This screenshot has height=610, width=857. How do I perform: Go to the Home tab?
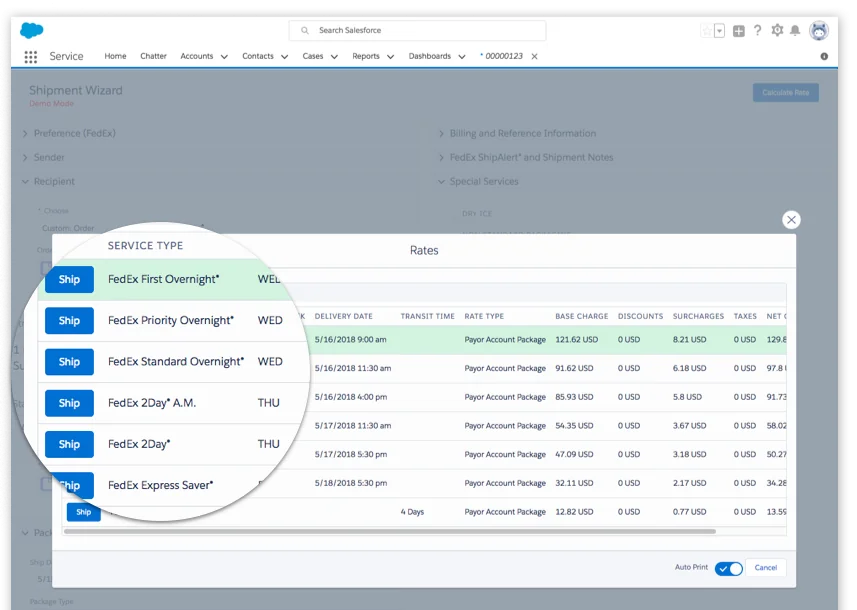(x=115, y=56)
